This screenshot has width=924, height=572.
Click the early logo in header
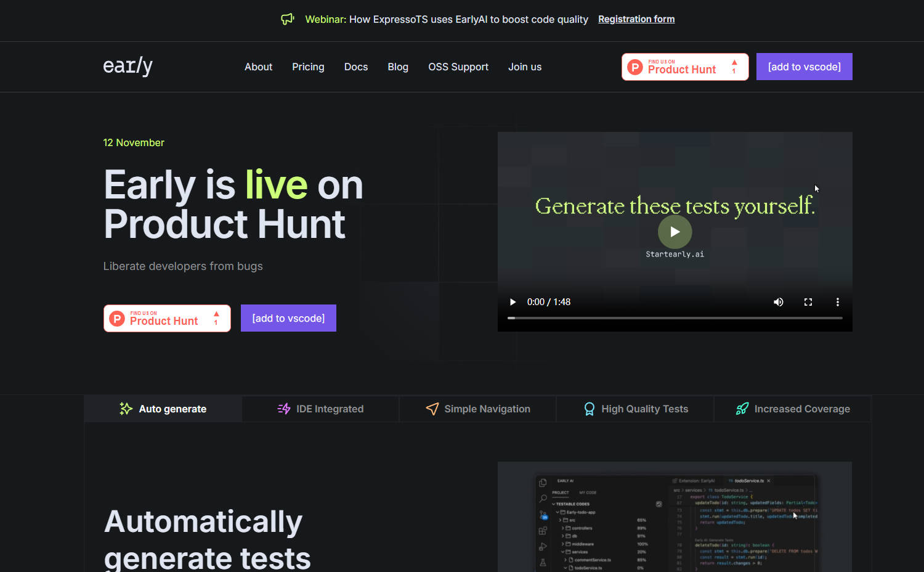pyautogui.click(x=128, y=66)
